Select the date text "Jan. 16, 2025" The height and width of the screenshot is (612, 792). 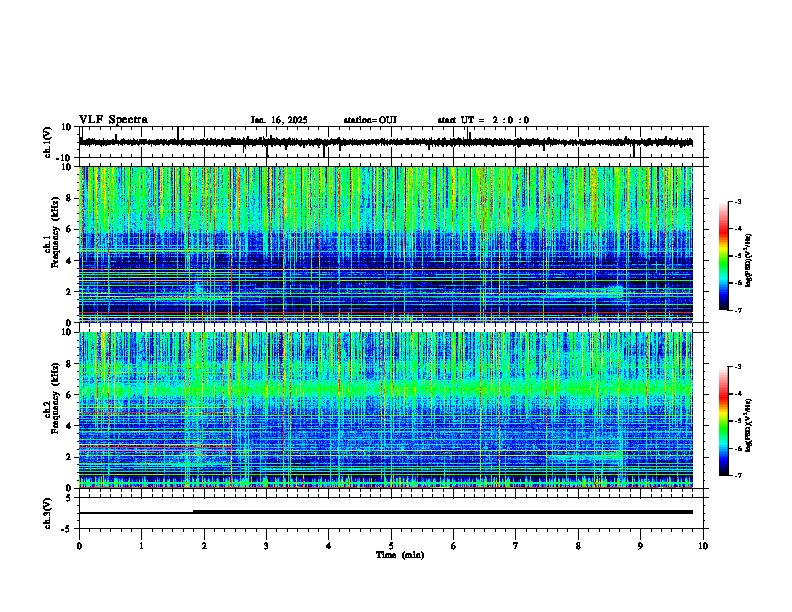279,120
